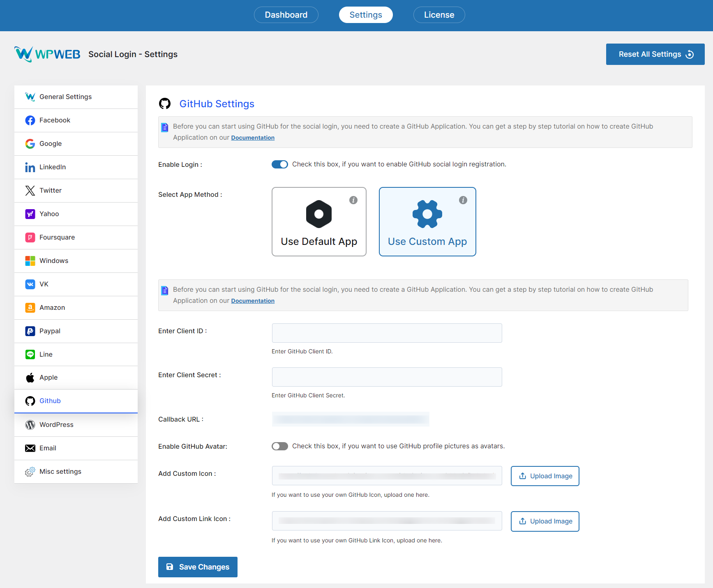The image size is (713, 588).
Task: Click the hexagon nut Default App icon
Action: [x=319, y=214]
